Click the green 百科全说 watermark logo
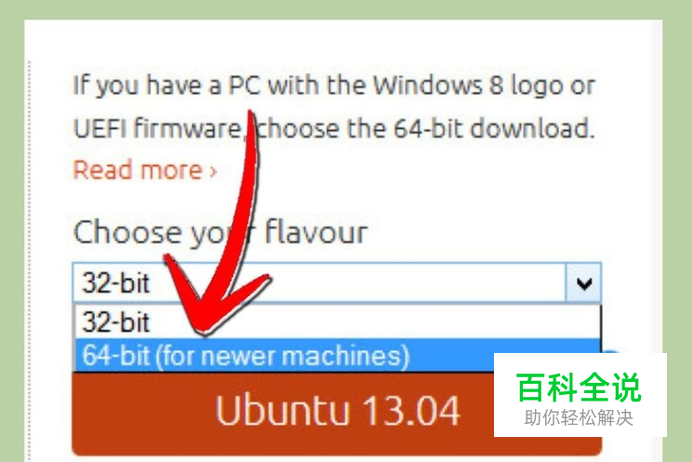Image resolution: width=692 pixels, height=462 pixels. 579,387
